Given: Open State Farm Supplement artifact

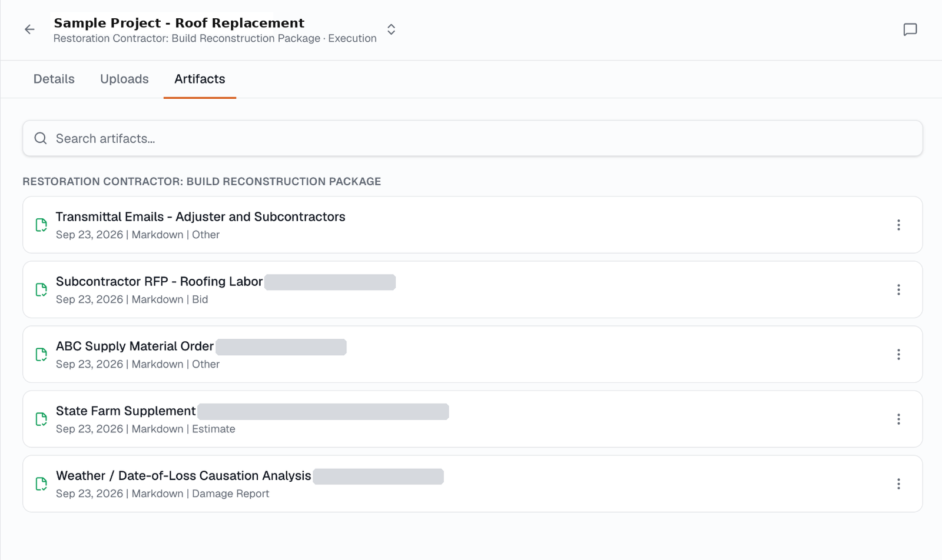Looking at the screenshot, I should [472, 419].
